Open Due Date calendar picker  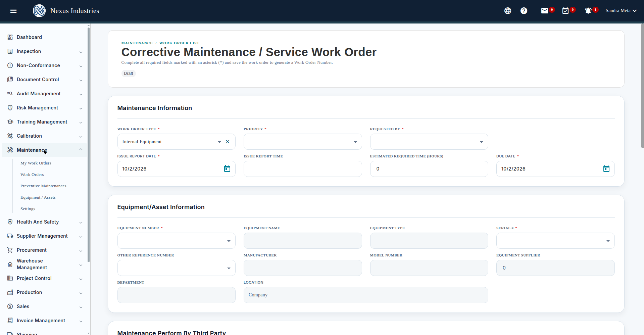tap(606, 169)
